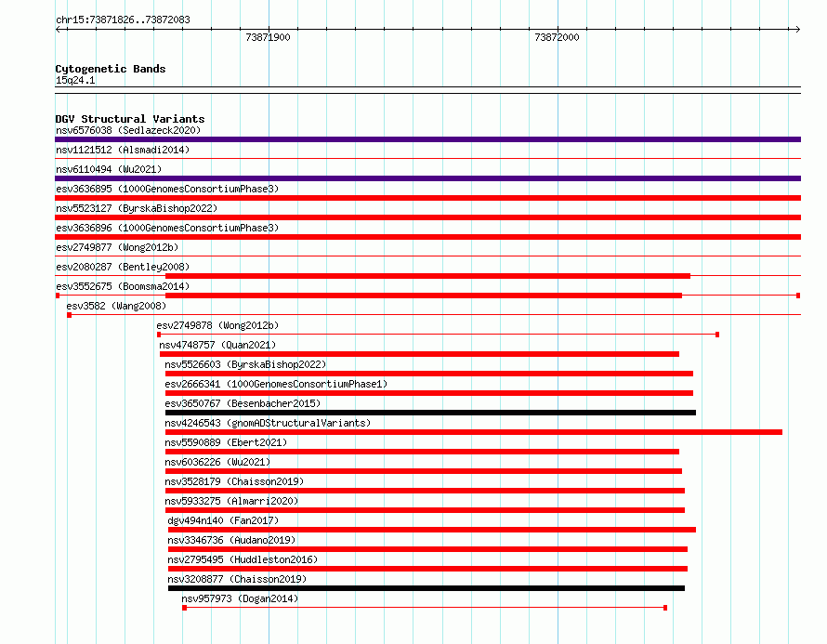The height and width of the screenshot is (644, 827).
Task: Click the 73871900 ruler label
Action: [x=268, y=37]
